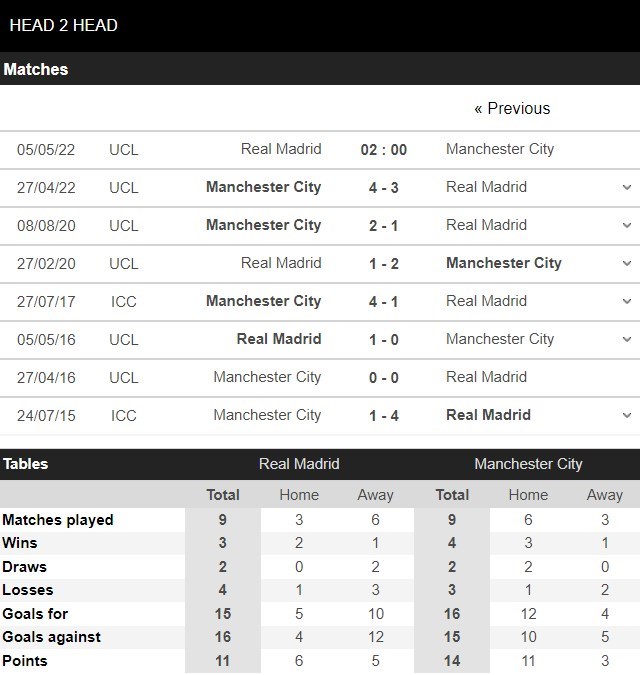Click the UCL label in the 08/08/20 row

click(124, 225)
